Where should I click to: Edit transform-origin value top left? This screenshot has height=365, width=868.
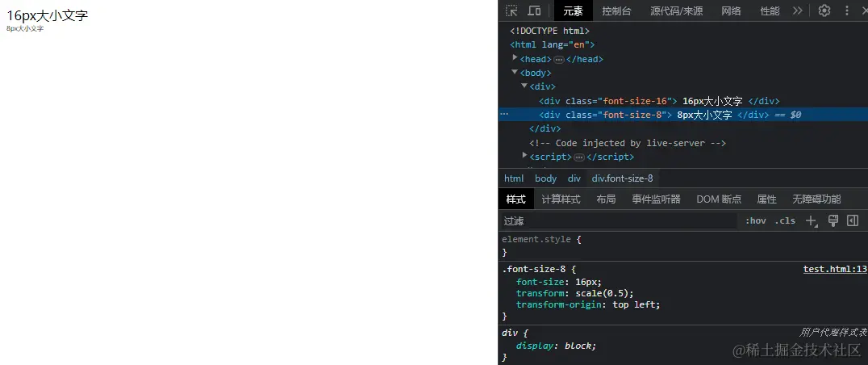634,304
